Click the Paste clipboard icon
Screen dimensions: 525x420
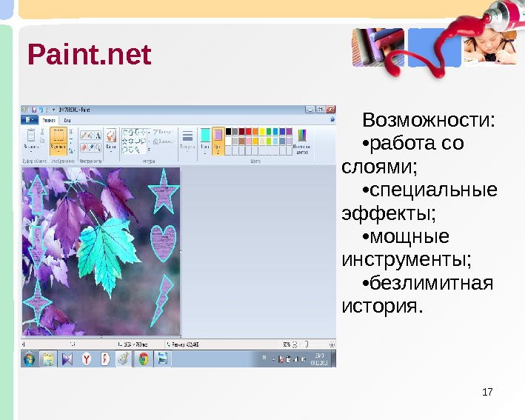coord(31,135)
